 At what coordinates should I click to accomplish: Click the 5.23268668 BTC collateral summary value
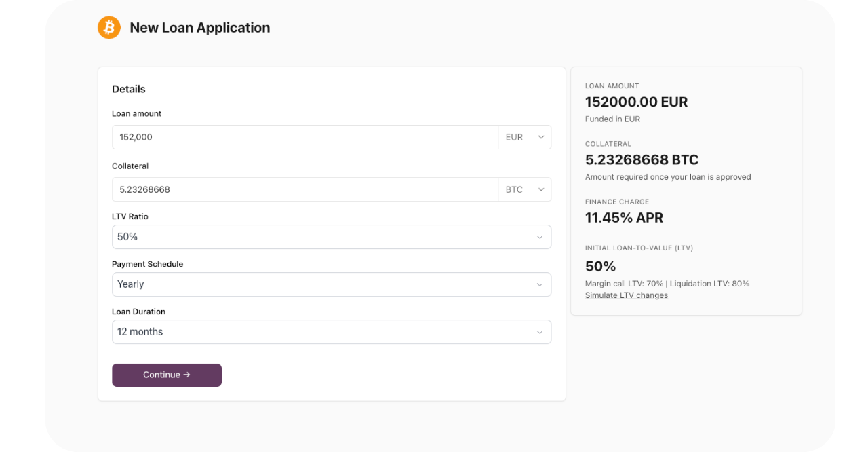point(642,159)
